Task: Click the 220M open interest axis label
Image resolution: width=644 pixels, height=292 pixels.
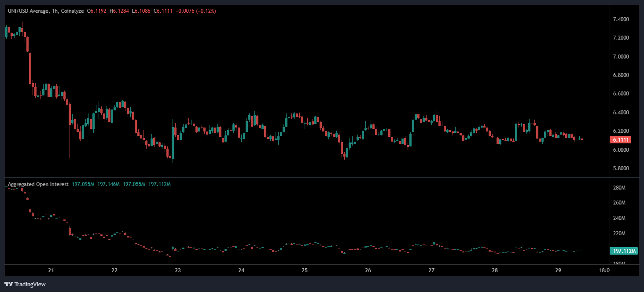Action: coord(619,233)
